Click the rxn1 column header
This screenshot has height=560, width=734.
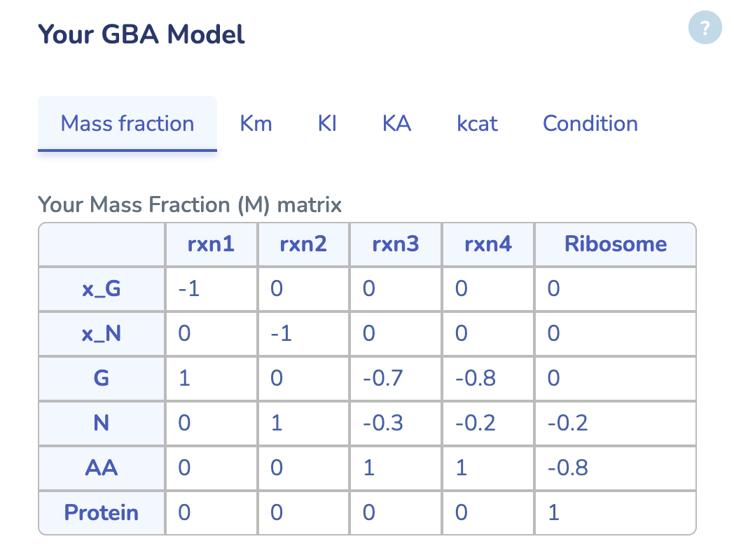coord(211,244)
